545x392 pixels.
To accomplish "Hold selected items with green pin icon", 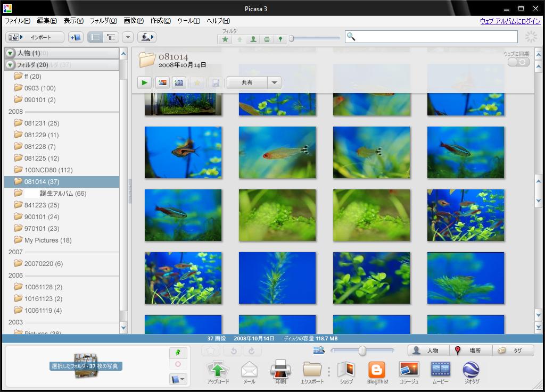I will (178, 353).
